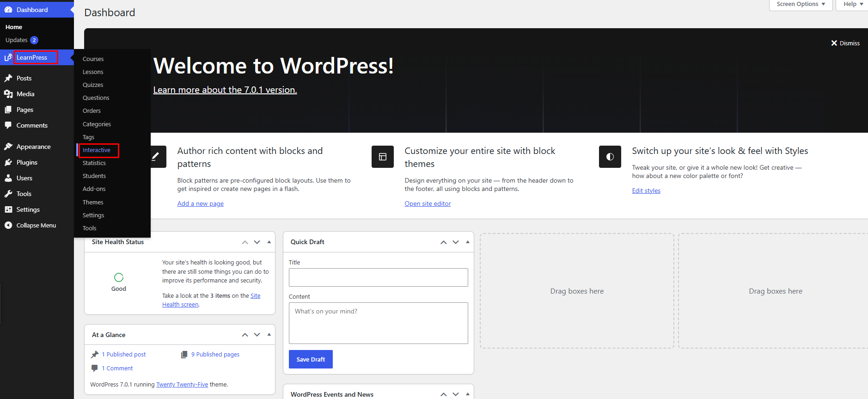868x399 pixels.
Task: Click the Pages icon in sidebar
Action: pyautogui.click(x=8, y=110)
